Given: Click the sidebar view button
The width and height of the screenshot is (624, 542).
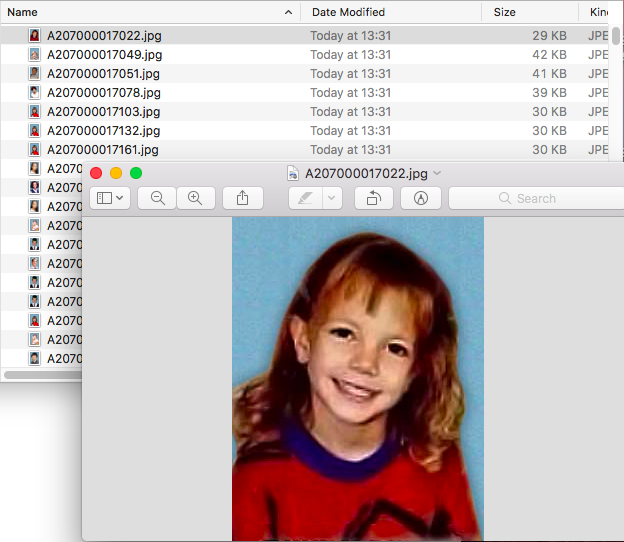Looking at the screenshot, I should pyautogui.click(x=103, y=198).
